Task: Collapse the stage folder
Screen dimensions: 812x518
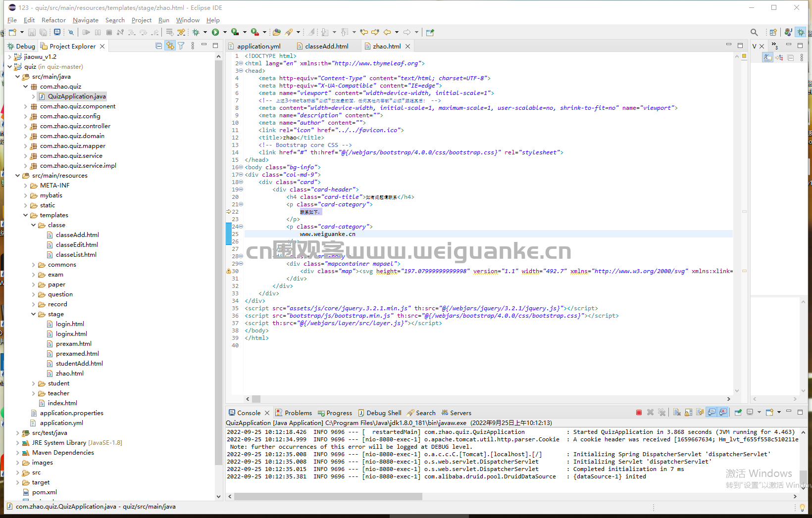Action: [34, 314]
